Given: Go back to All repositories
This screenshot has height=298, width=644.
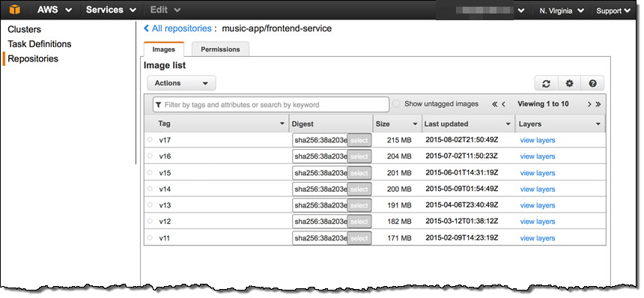Looking at the screenshot, I should coord(177,28).
